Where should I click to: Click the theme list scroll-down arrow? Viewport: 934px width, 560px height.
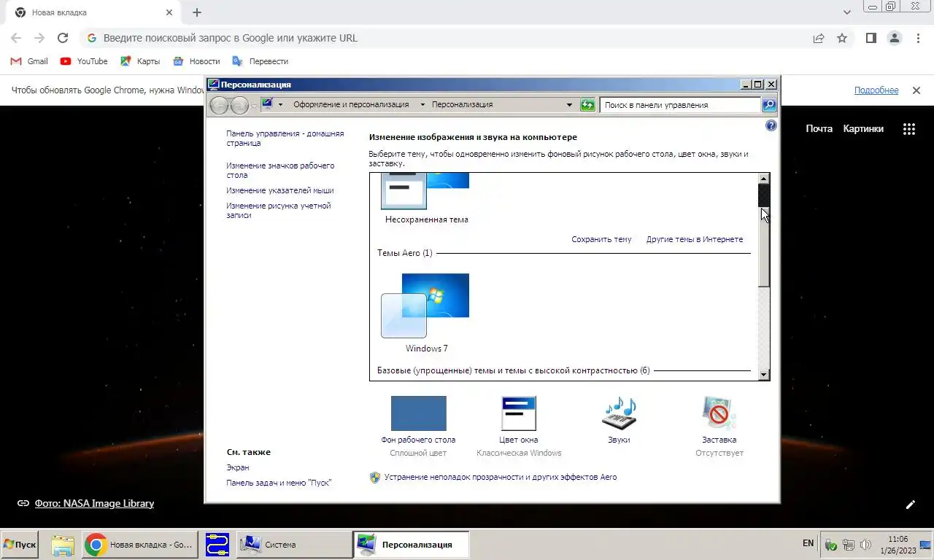[764, 374]
